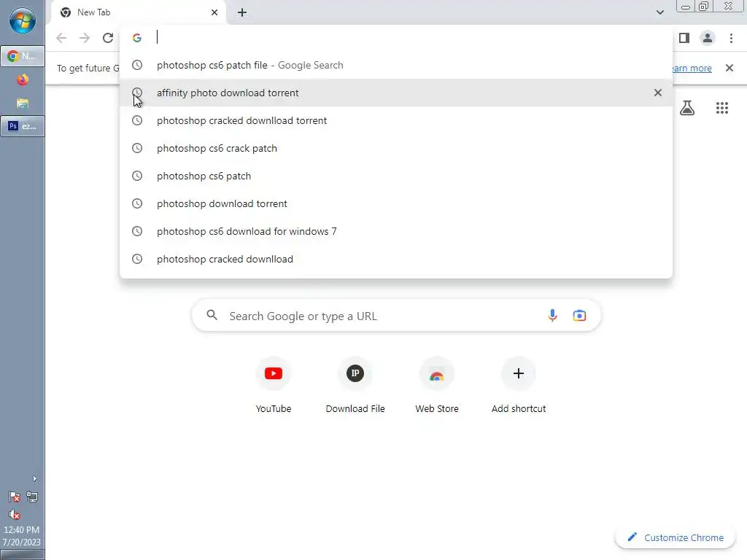Open the Google apps grid
The image size is (747, 560).
[722, 108]
